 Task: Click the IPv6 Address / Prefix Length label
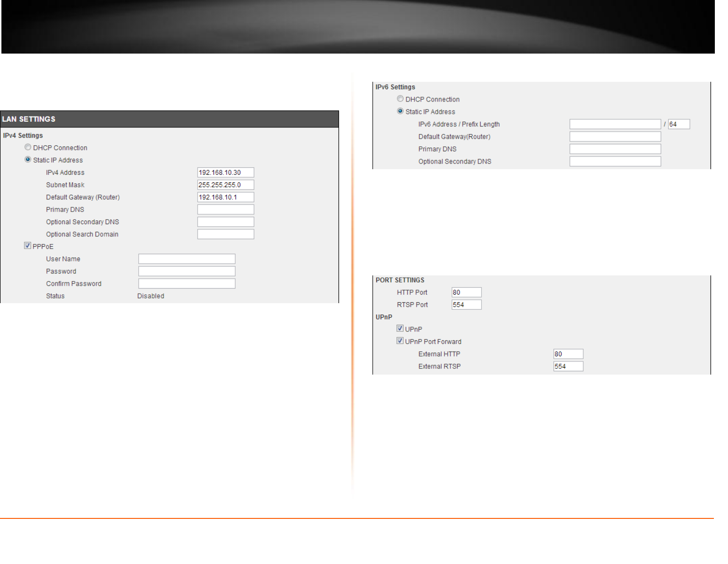tap(459, 124)
